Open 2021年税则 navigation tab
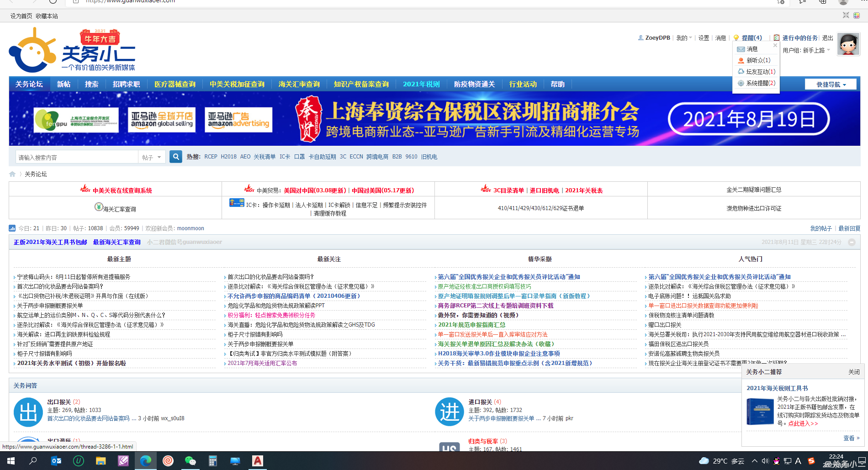 coord(421,84)
